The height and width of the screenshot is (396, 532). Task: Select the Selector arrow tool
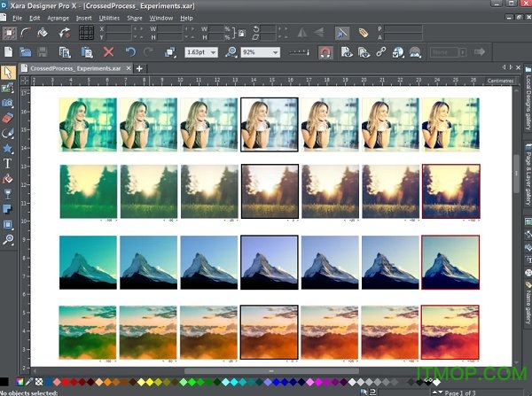[x=8, y=73]
